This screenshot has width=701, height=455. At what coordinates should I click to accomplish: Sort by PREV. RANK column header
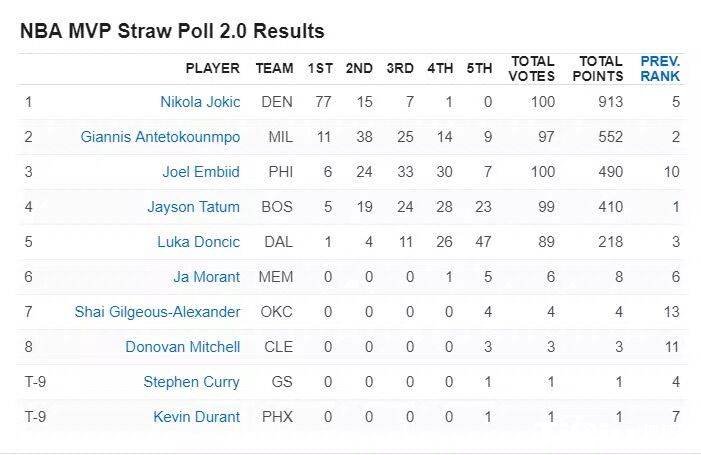point(660,68)
